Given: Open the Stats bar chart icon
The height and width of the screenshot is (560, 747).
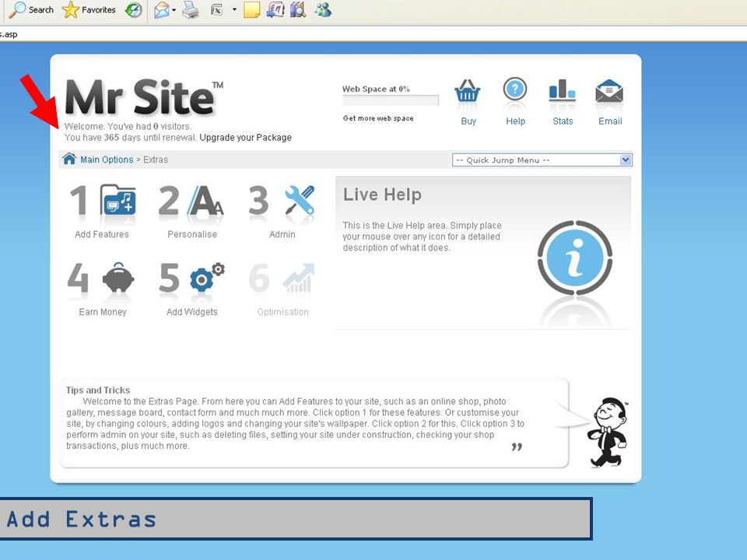Looking at the screenshot, I should [562, 90].
